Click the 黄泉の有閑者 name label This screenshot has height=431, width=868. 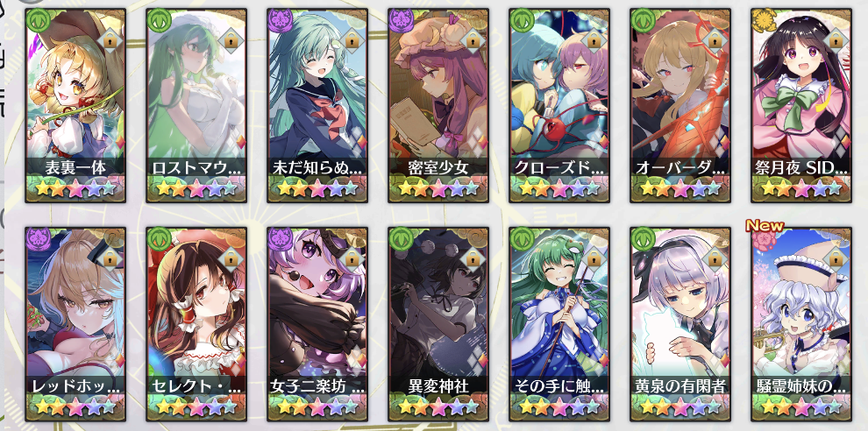pyautogui.click(x=680, y=386)
